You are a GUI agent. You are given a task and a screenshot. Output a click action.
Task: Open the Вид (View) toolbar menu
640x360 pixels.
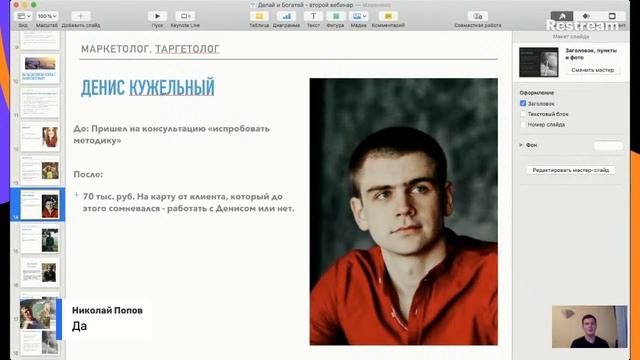coord(22,16)
